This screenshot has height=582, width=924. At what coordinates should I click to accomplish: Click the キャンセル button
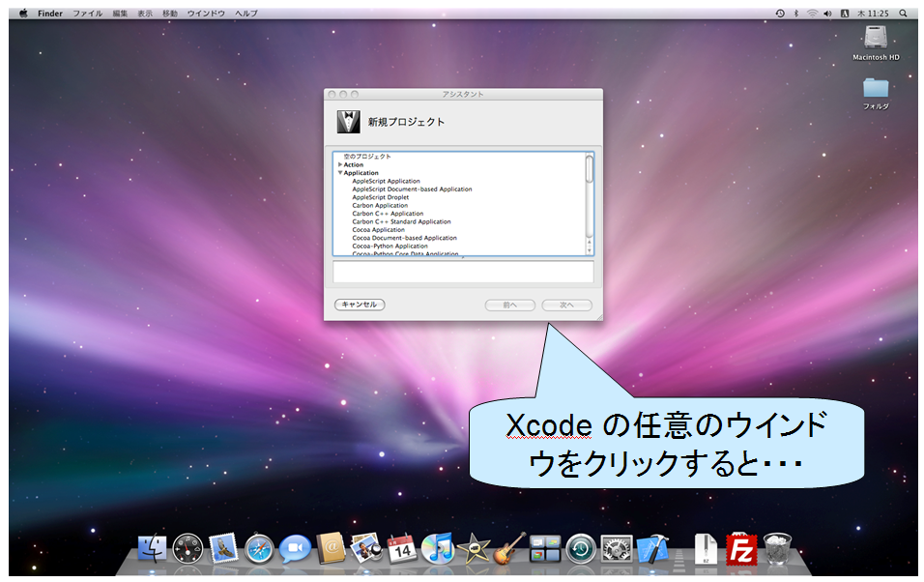pos(360,305)
